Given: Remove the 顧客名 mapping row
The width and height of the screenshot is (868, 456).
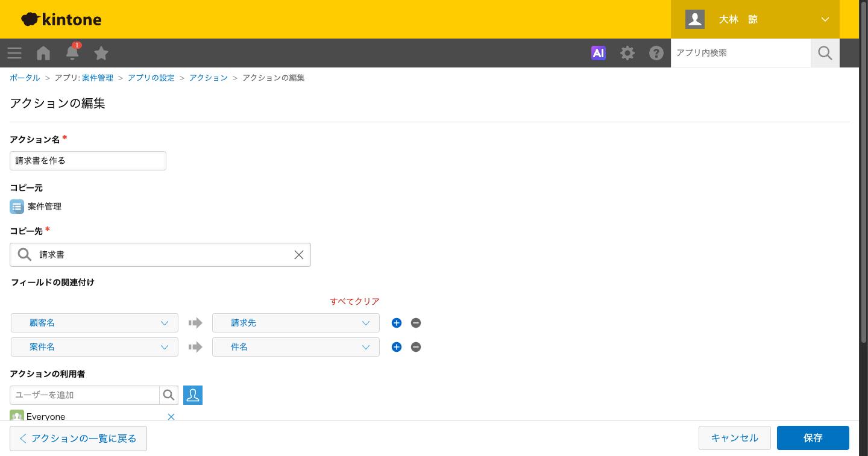Looking at the screenshot, I should (416, 323).
